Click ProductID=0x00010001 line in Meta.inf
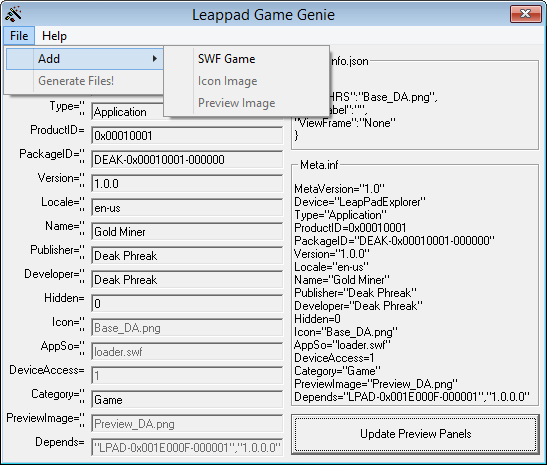 pyautogui.click(x=350, y=228)
